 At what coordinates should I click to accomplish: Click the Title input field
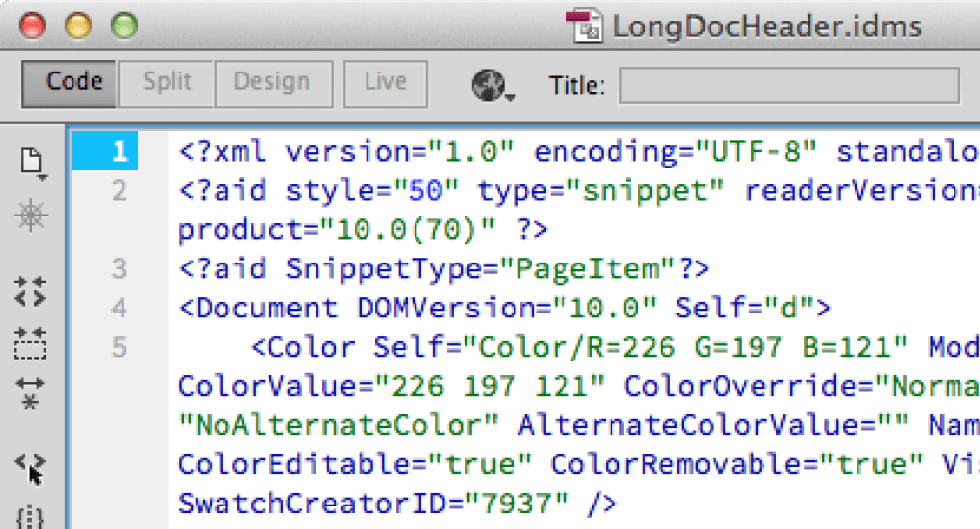tap(789, 85)
